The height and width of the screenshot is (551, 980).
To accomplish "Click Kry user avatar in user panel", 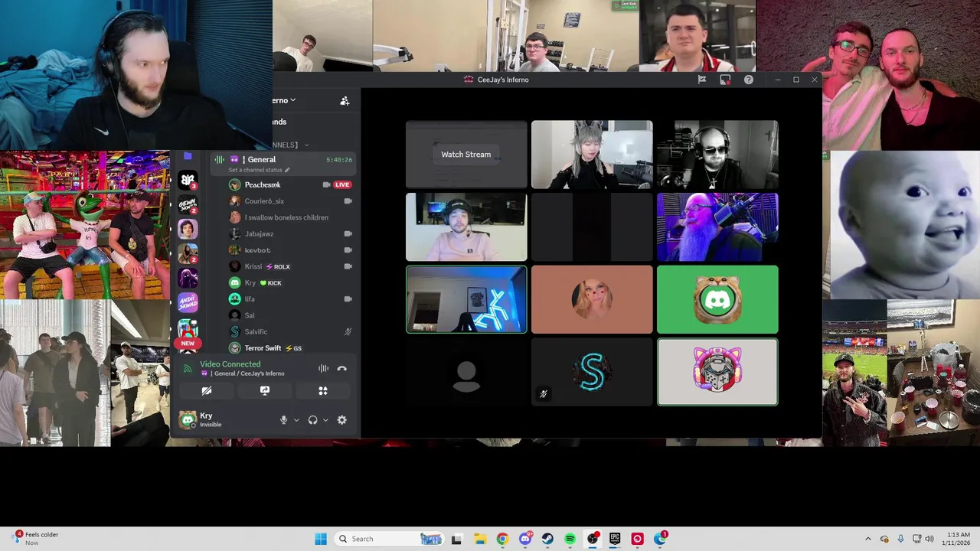I will pos(188,419).
